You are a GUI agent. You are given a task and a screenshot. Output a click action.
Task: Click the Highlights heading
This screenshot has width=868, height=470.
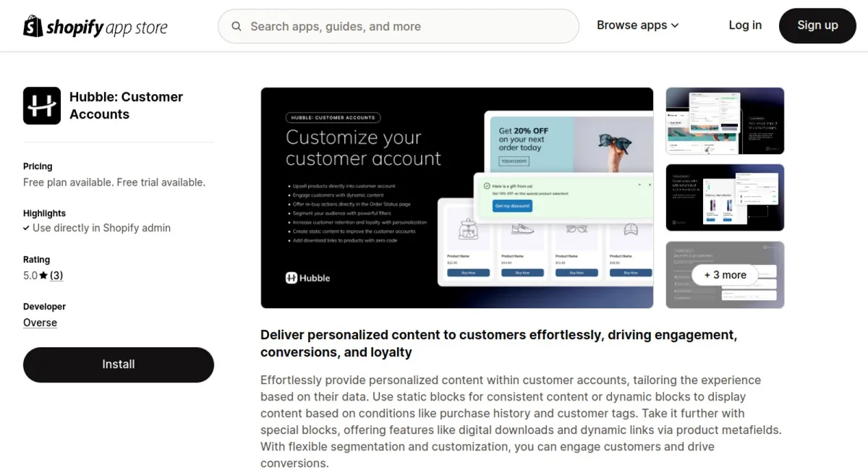[44, 213]
